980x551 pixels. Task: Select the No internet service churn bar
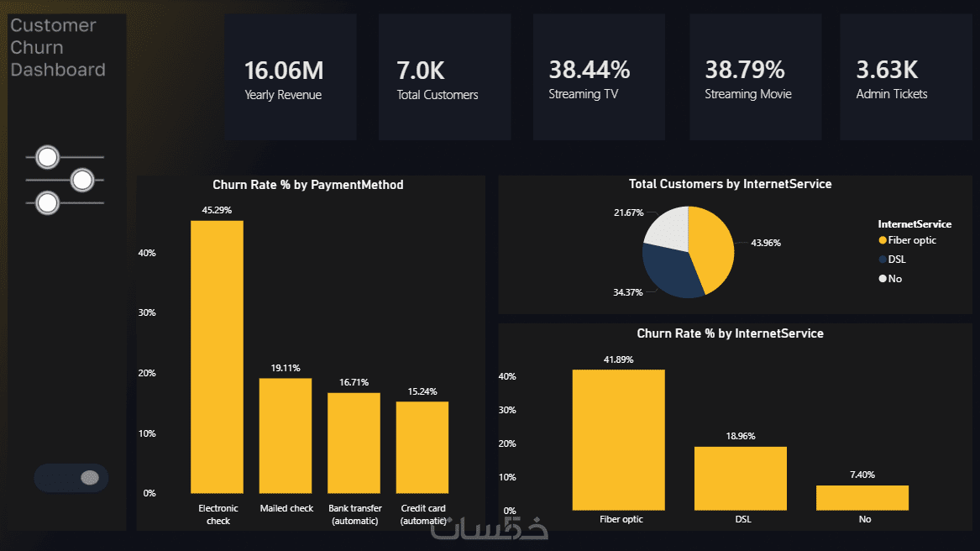(862, 498)
